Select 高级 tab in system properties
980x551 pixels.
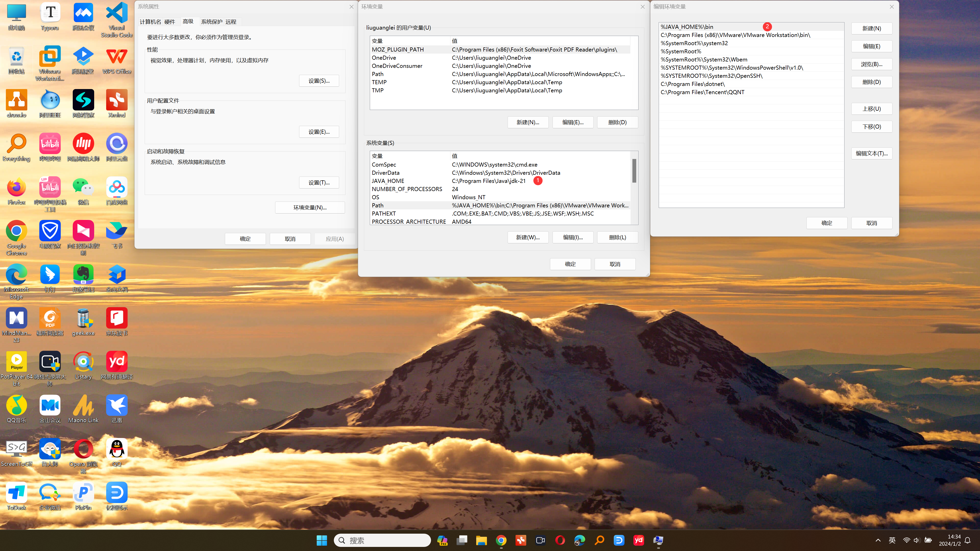(x=188, y=21)
